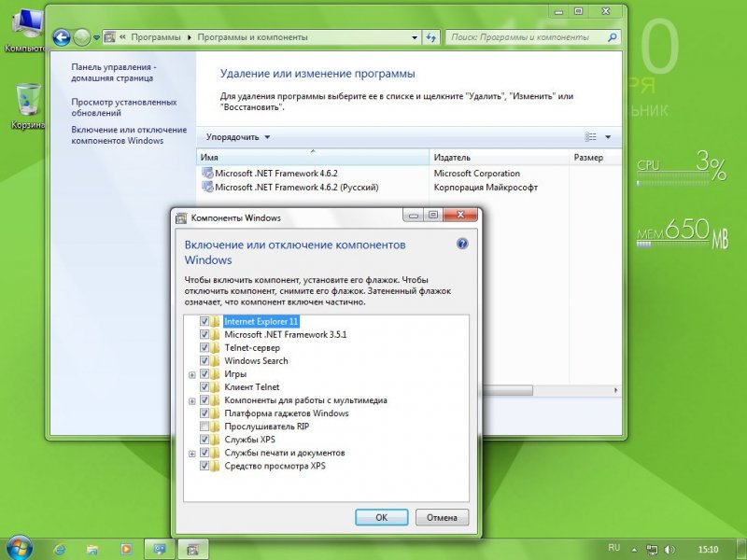Screen dimensions: 747x560
Task: Click the network tray icon
Action: point(652,550)
